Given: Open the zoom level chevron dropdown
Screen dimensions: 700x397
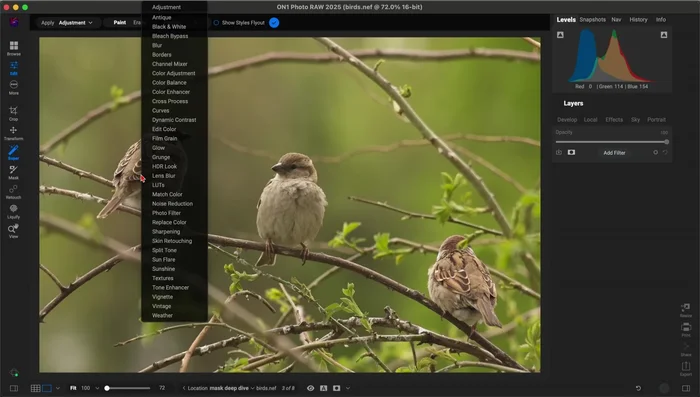Looking at the screenshot, I should 97,388.
